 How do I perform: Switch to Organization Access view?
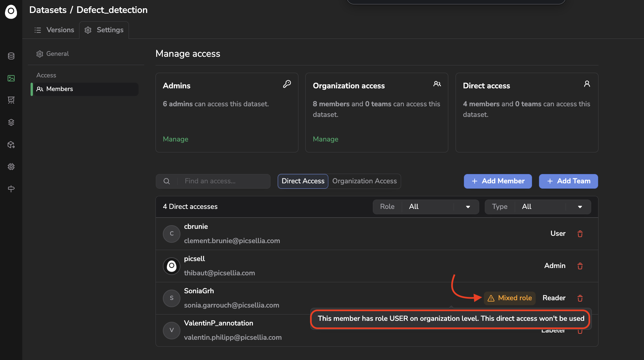click(x=364, y=181)
